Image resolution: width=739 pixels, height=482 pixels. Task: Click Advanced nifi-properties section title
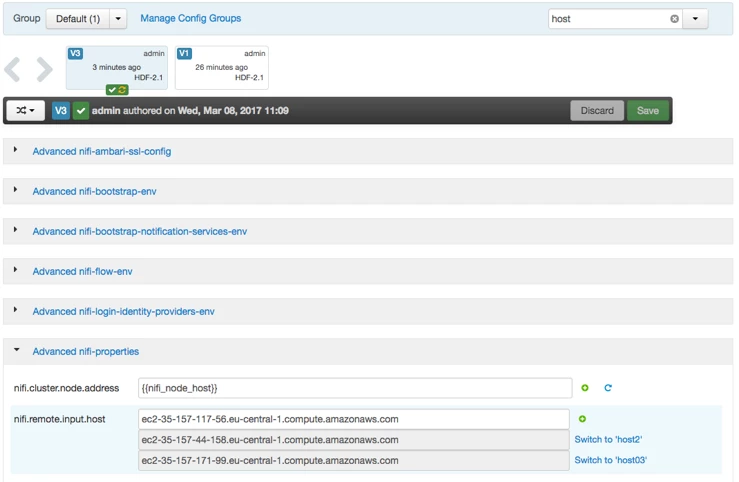click(x=86, y=351)
